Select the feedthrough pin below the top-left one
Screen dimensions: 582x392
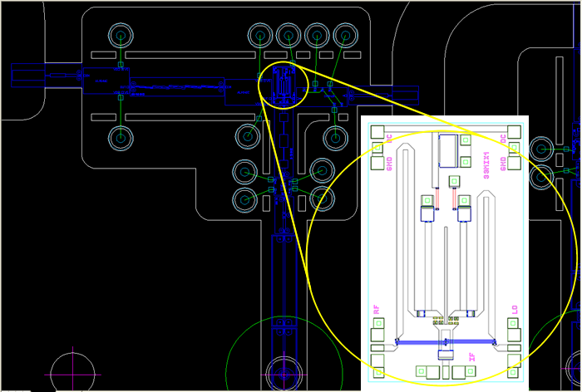[x=121, y=138]
